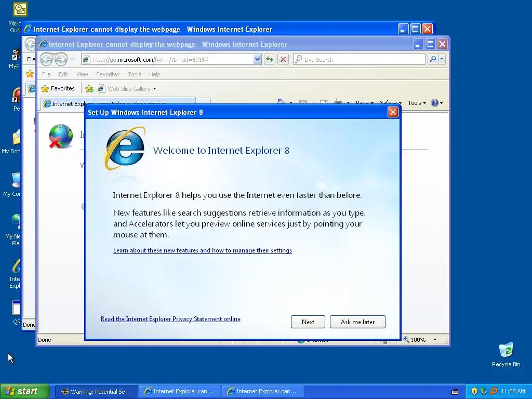Screen dimensions: 532x399
Task: Open the Home button dropdown arrow
Action: [x=291, y=103]
